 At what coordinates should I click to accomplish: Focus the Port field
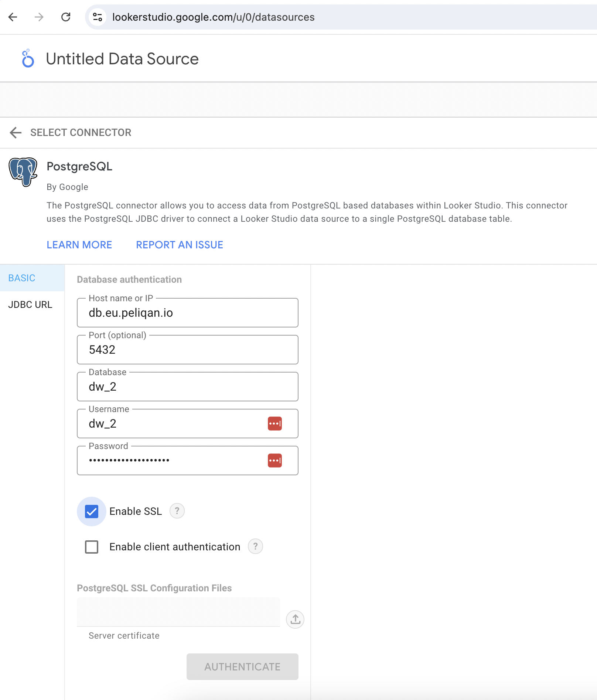(188, 350)
